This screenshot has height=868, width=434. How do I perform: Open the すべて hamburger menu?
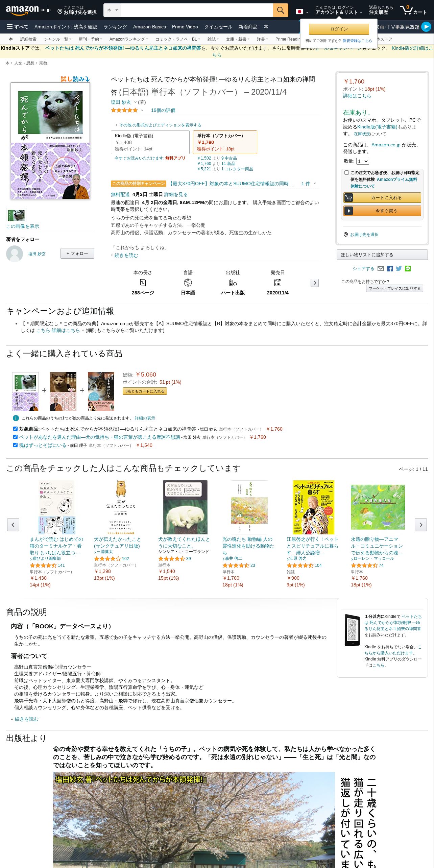pos(17,27)
